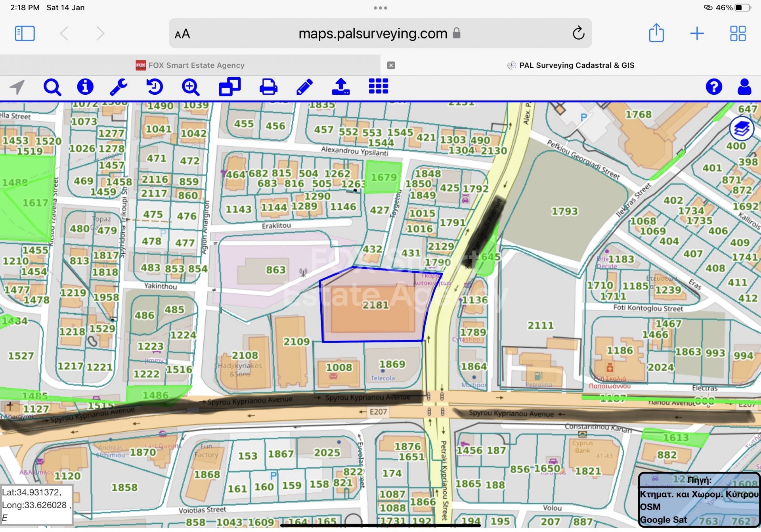Activate the zoom-in magnifier tool
The height and width of the screenshot is (532, 761).
coord(191,87)
